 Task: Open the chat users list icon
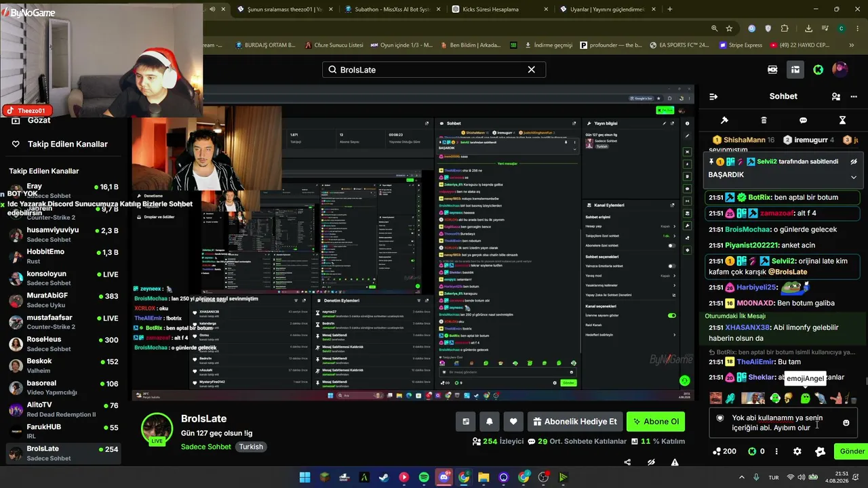click(836, 96)
